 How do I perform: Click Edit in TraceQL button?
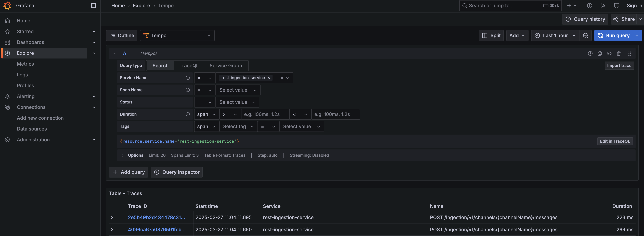pos(615,141)
